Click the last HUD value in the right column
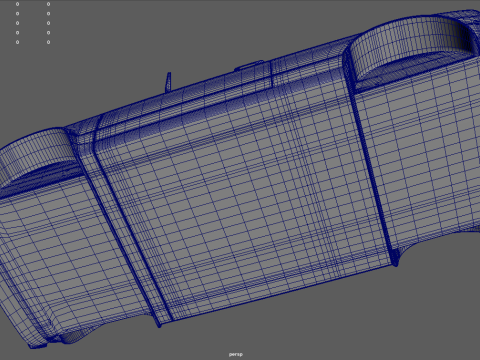480x360 pixels. coord(48,42)
